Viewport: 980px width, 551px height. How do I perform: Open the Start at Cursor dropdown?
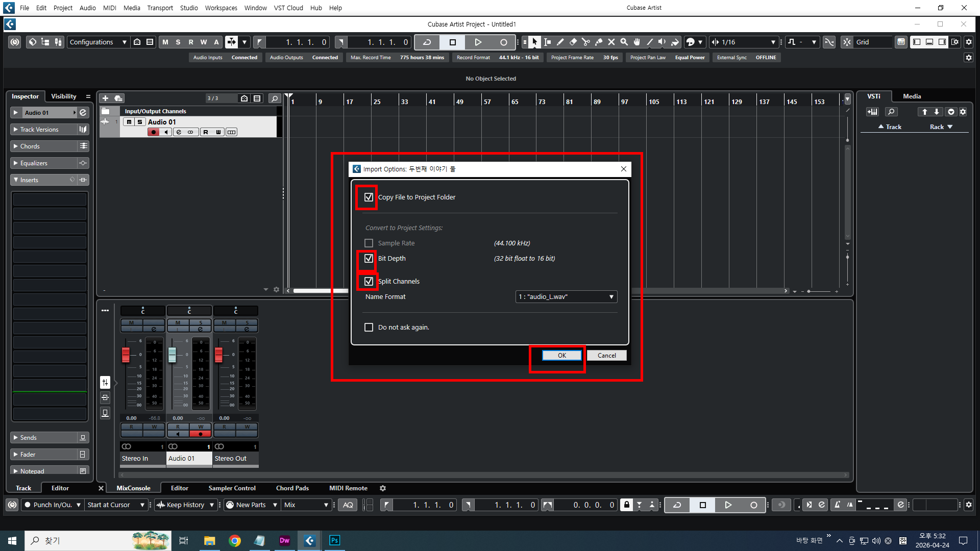pyautogui.click(x=116, y=505)
